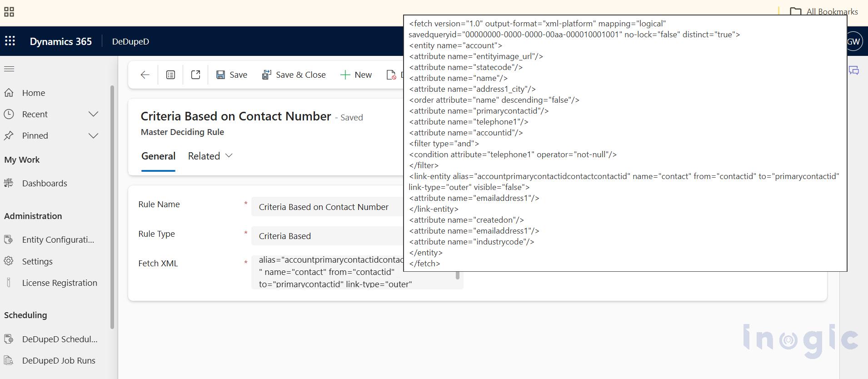This screenshot has height=379, width=868.
Task: Click the Settings gear icon in sidebar
Action: [9, 261]
